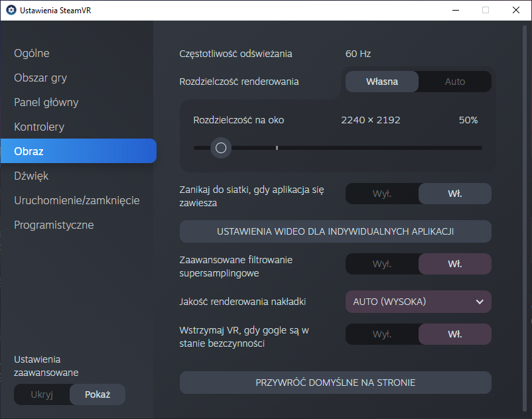Screen dimensions: 532x419
Task: Minimize the SteamVR settings window
Action: [x=456, y=10]
